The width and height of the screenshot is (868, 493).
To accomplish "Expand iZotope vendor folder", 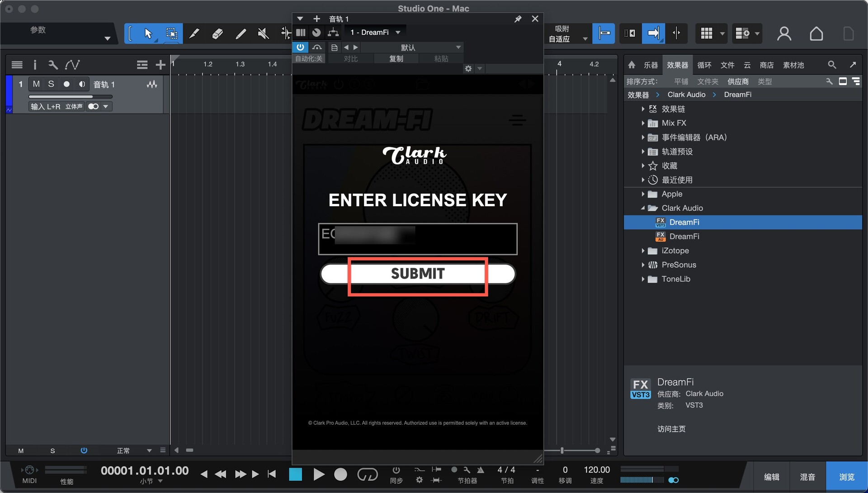I will tap(642, 251).
